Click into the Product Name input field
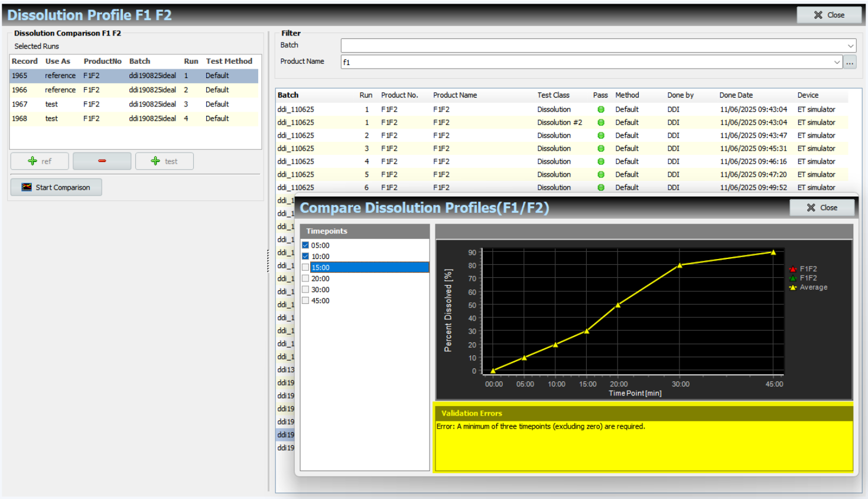Image resolution: width=868 pixels, height=499 pixels. click(586, 62)
